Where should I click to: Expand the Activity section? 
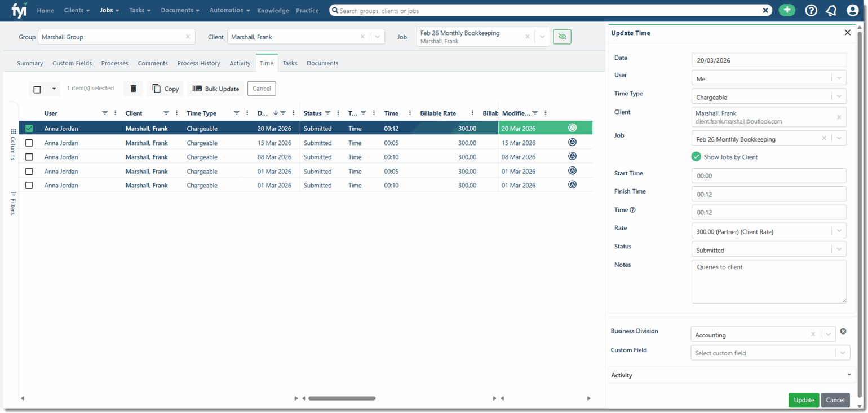point(731,375)
